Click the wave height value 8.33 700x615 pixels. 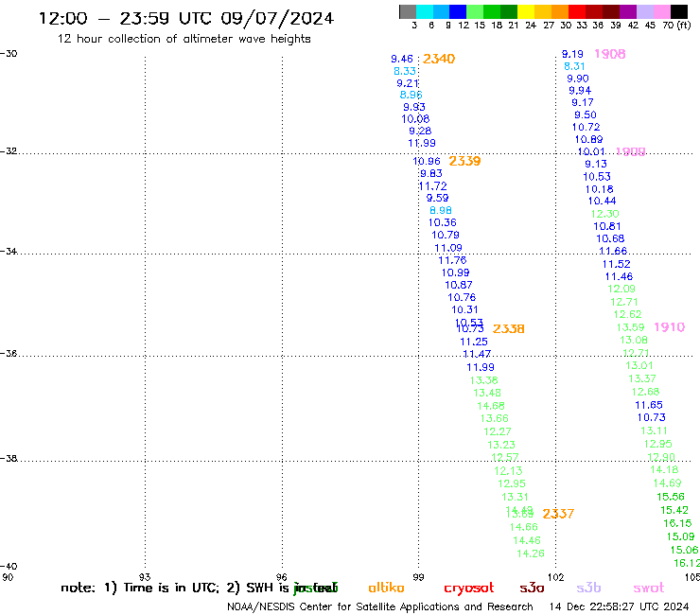(405, 71)
